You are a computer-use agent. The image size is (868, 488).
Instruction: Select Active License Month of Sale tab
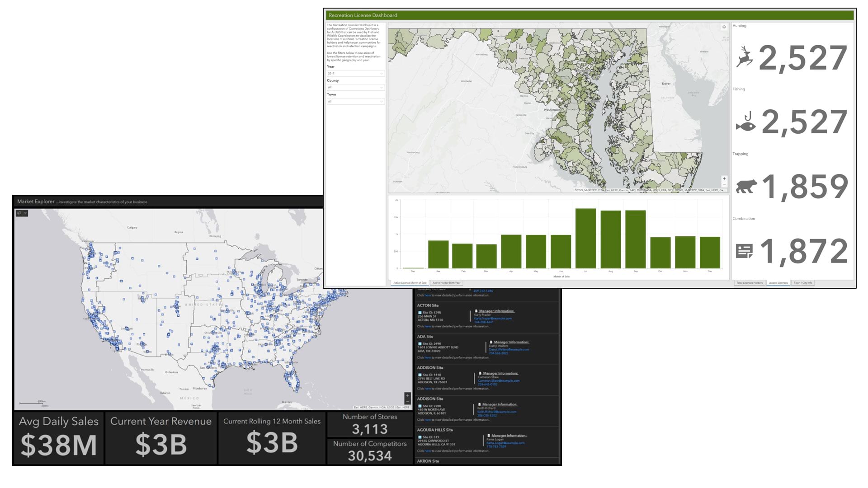[x=410, y=283]
